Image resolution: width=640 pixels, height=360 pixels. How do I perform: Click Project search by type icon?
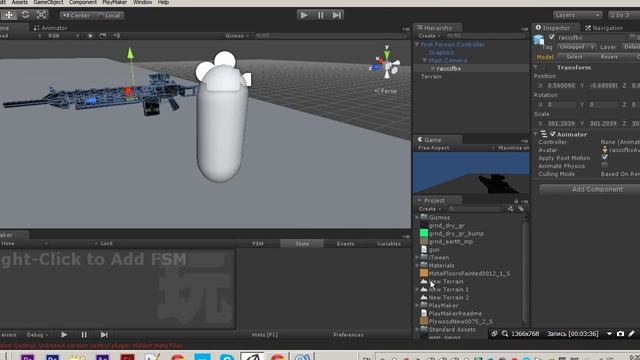coord(510,209)
